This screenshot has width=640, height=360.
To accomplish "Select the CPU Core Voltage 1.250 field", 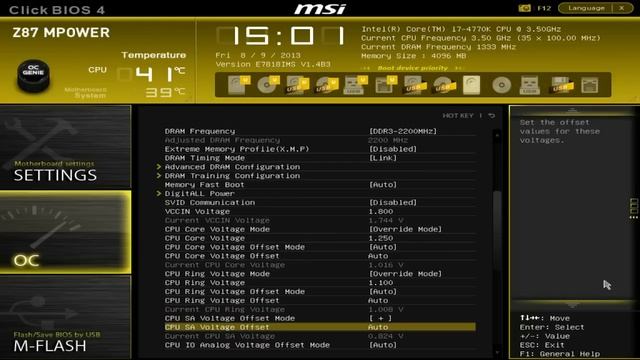I will click(381, 238).
